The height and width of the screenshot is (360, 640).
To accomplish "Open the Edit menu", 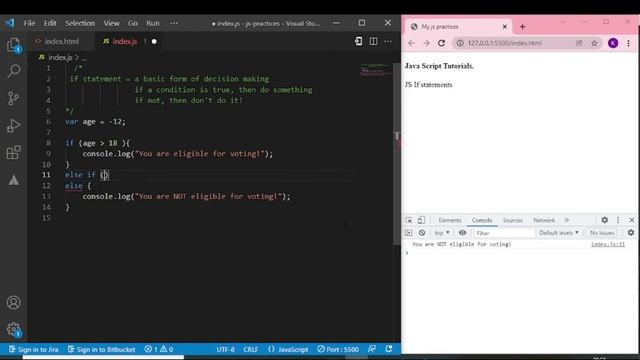I will tap(50, 23).
